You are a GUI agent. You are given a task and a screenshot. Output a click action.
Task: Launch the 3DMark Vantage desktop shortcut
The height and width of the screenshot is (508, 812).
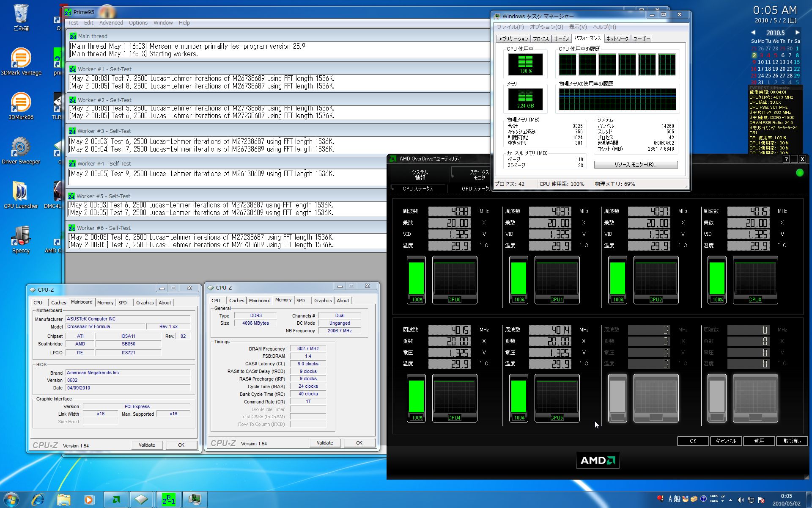coord(21,61)
